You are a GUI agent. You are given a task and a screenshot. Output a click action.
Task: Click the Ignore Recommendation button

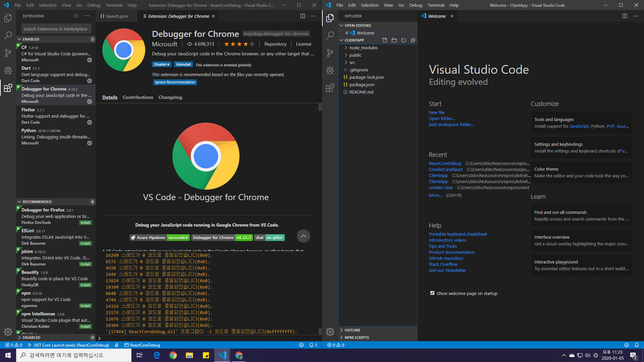[x=175, y=82]
